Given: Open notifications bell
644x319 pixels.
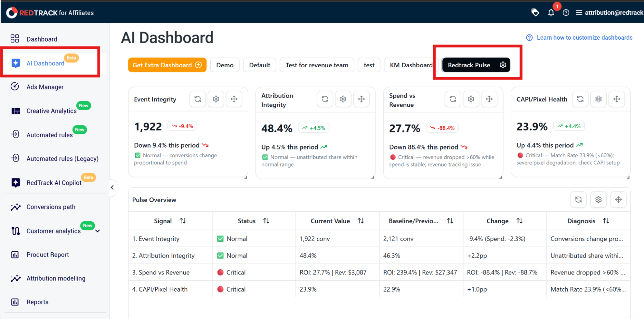Looking at the screenshot, I should pos(551,13).
